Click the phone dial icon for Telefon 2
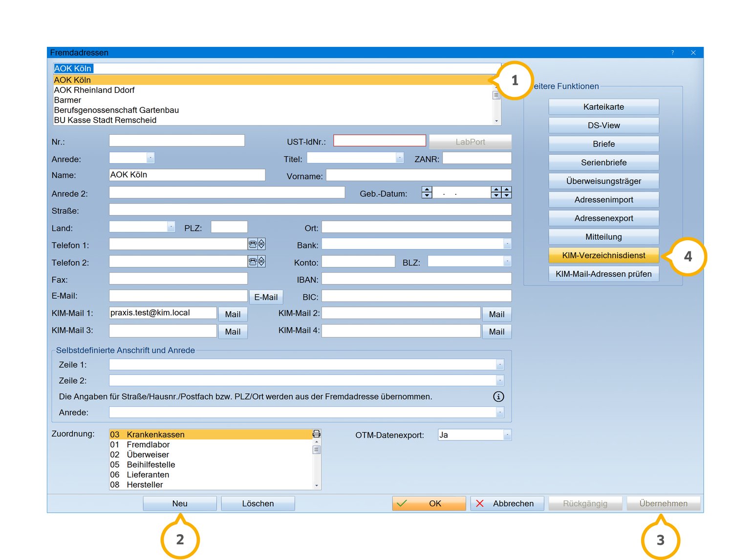751x560 pixels. coord(253,262)
